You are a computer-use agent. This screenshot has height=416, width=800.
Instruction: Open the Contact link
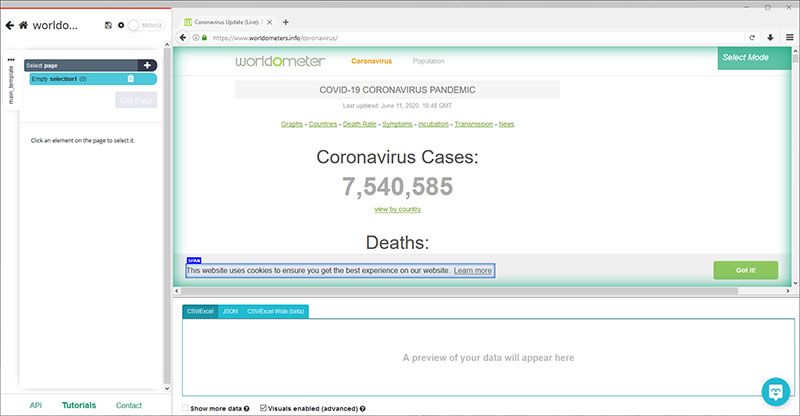pyautogui.click(x=129, y=405)
